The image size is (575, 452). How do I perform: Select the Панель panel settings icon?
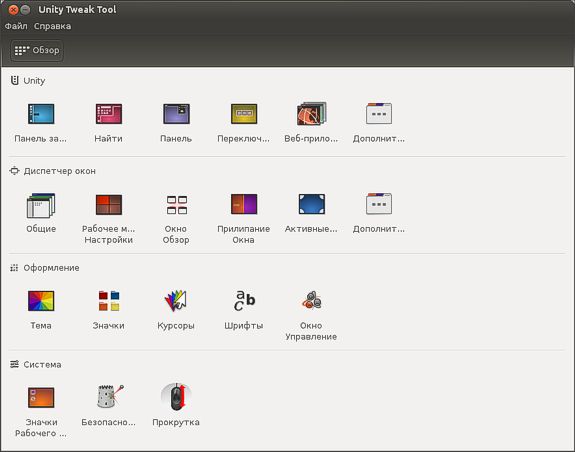[x=176, y=114]
